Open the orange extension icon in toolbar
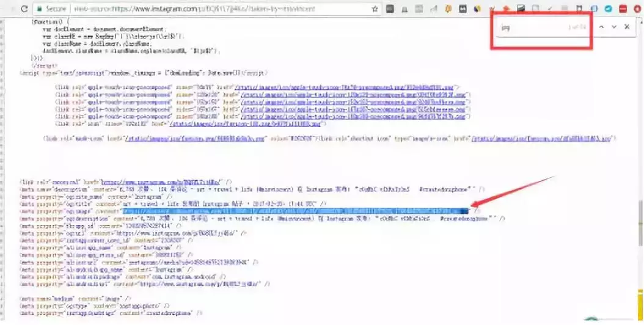The image size is (644, 325). (448, 9)
